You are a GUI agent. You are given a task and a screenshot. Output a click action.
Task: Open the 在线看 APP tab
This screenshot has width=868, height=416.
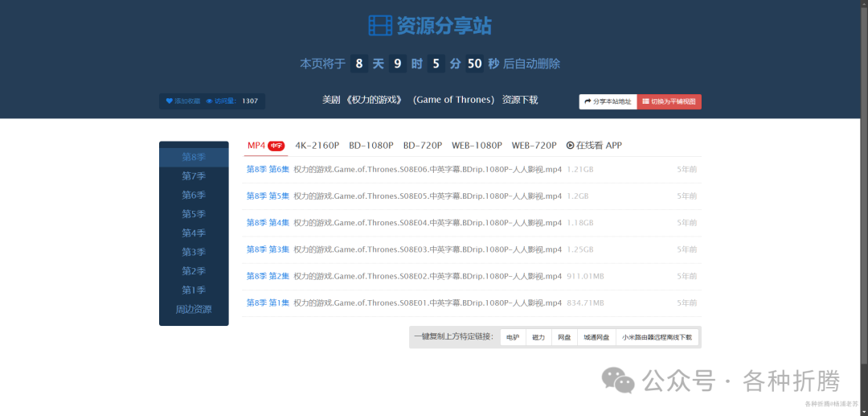[594, 145]
